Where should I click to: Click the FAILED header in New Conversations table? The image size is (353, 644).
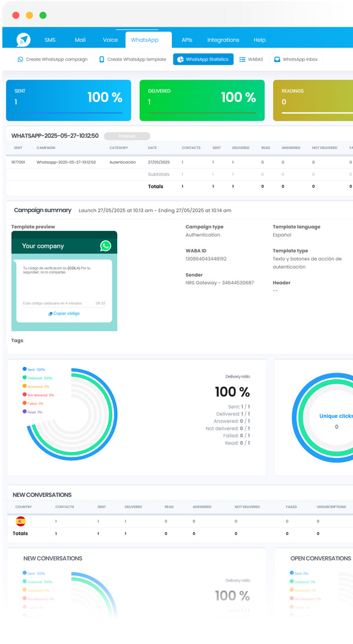[x=291, y=507]
